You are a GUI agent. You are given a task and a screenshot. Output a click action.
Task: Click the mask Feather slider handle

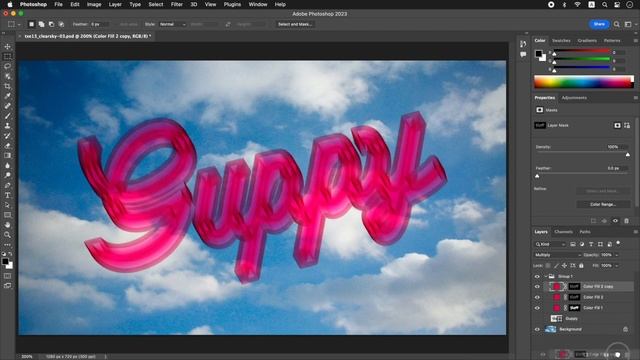tap(537, 176)
